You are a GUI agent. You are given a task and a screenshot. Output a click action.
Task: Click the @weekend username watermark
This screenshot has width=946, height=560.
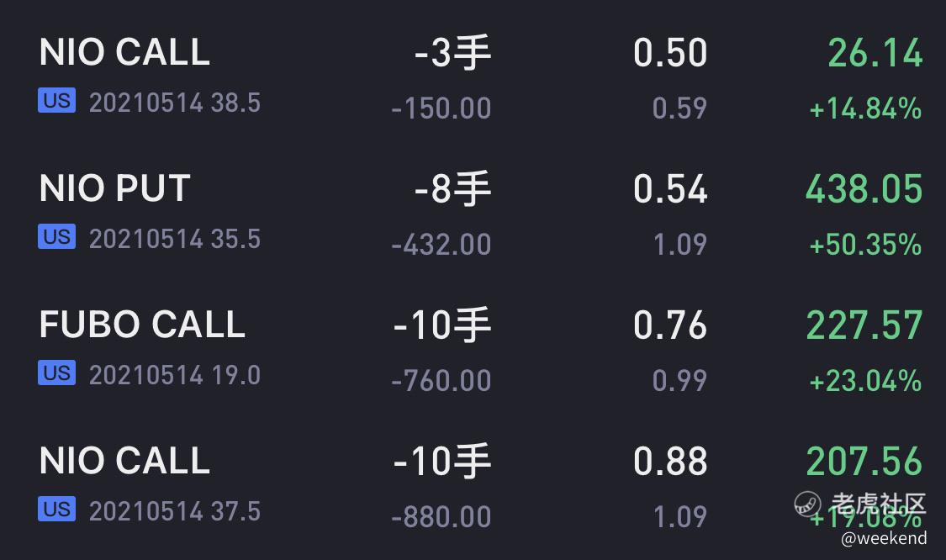884,537
